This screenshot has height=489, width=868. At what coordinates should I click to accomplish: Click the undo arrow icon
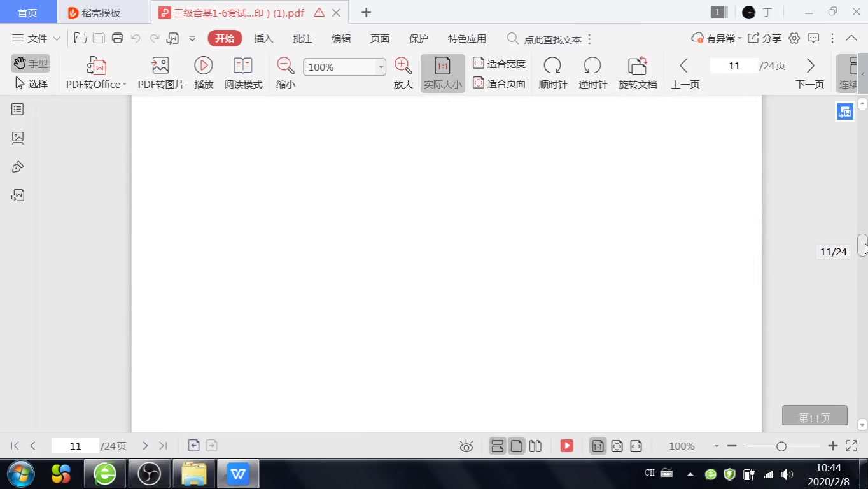136,38
